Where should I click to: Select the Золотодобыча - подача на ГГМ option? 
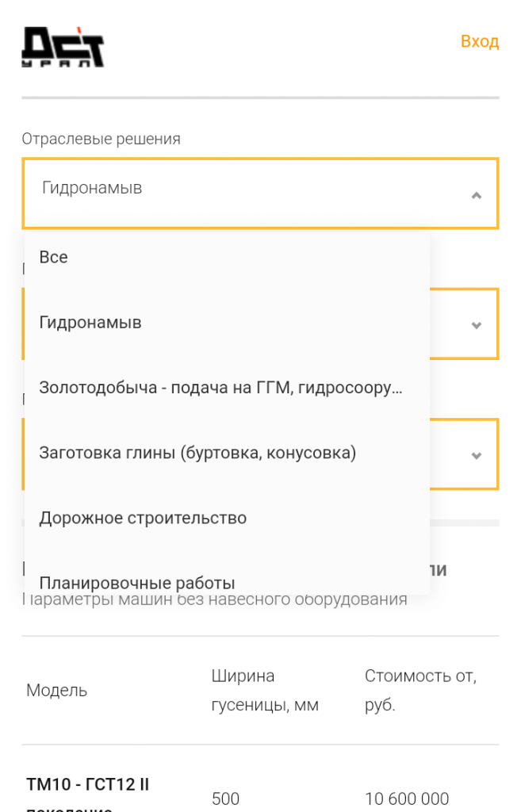tap(220, 387)
